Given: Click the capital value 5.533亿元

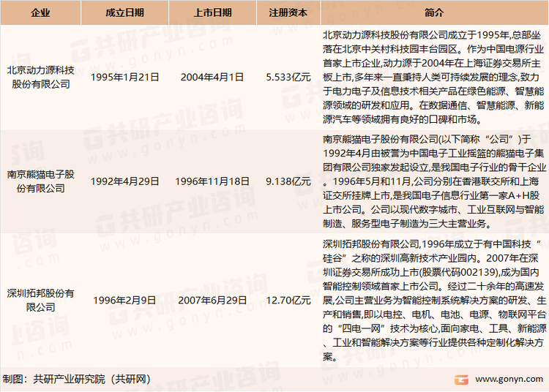Looking at the screenshot, I should 288,78.
